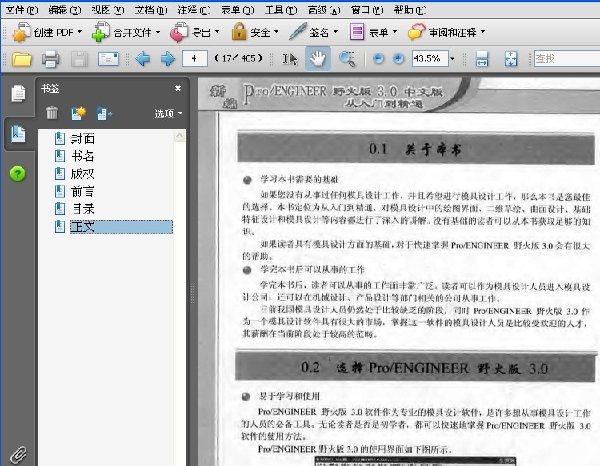Select the 书名 bookmark
Screen dimensions: 600x466
point(83,156)
